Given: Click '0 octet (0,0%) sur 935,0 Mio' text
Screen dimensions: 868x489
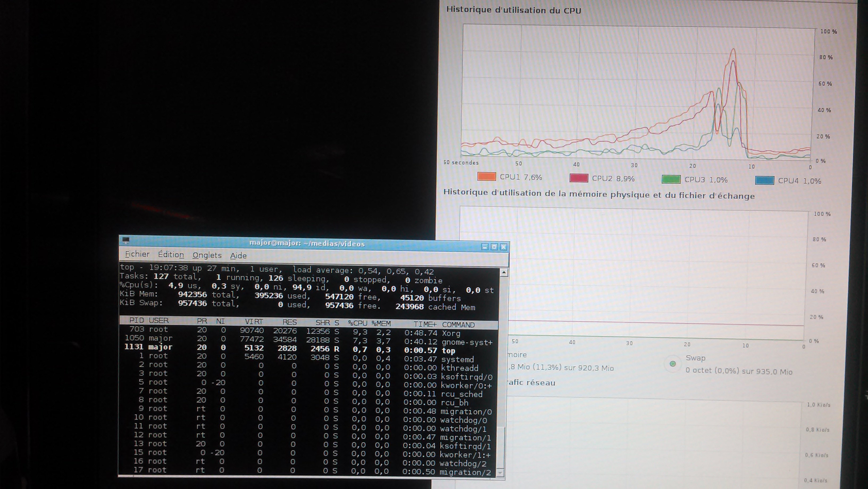Looking at the screenshot, I should tap(738, 371).
